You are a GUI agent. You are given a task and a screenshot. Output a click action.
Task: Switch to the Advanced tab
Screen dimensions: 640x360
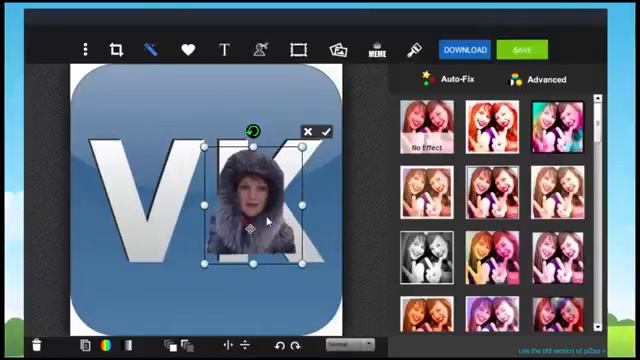pyautogui.click(x=538, y=80)
